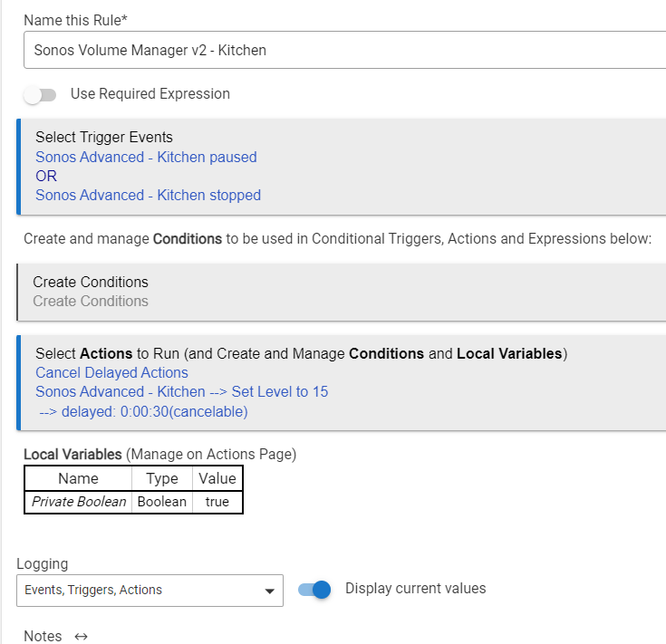Click the true value cell

point(217,502)
